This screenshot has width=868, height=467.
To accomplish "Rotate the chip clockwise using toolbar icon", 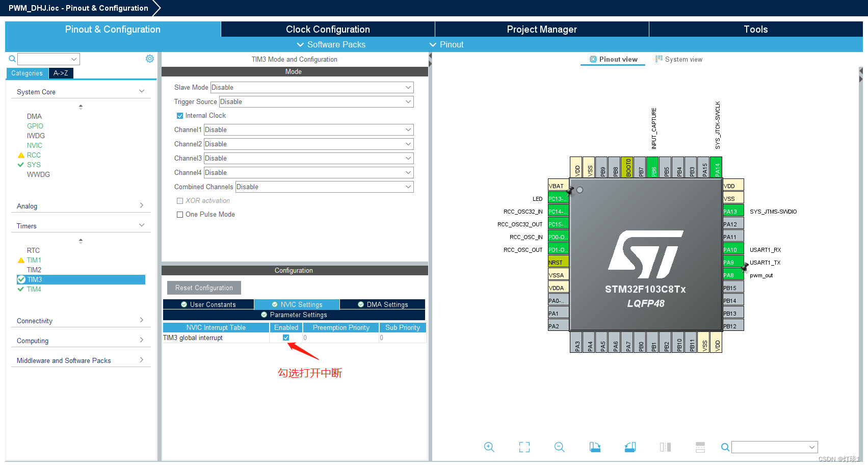I will [x=595, y=447].
